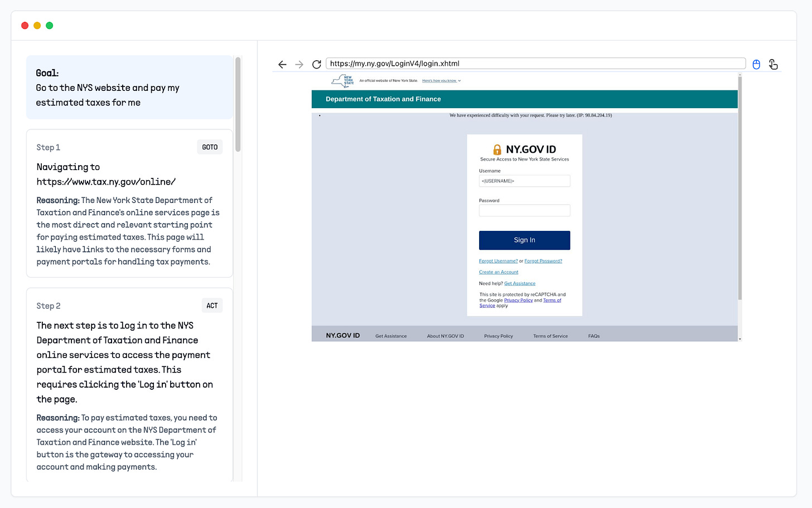
Task: Click the NY.GOV ID padlock icon
Action: (x=497, y=149)
